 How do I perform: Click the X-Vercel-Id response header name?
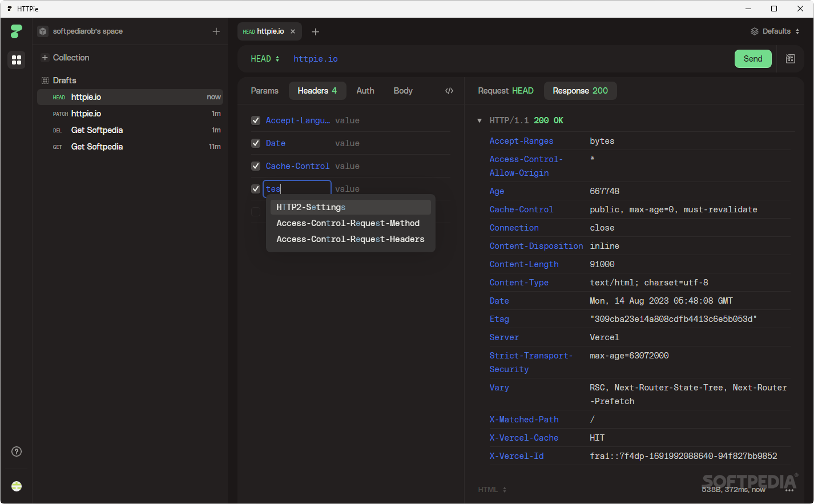pos(517,456)
